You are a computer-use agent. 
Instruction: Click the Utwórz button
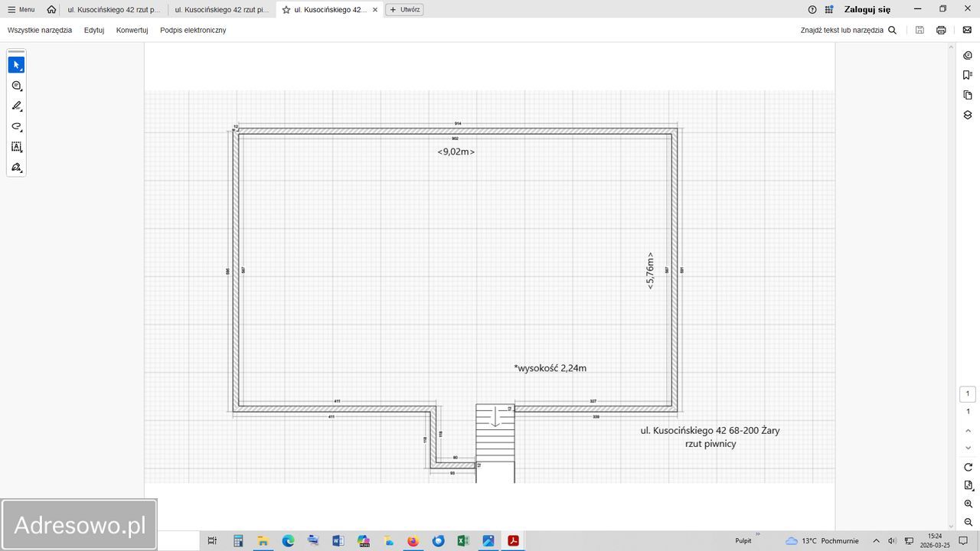[404, 10]
